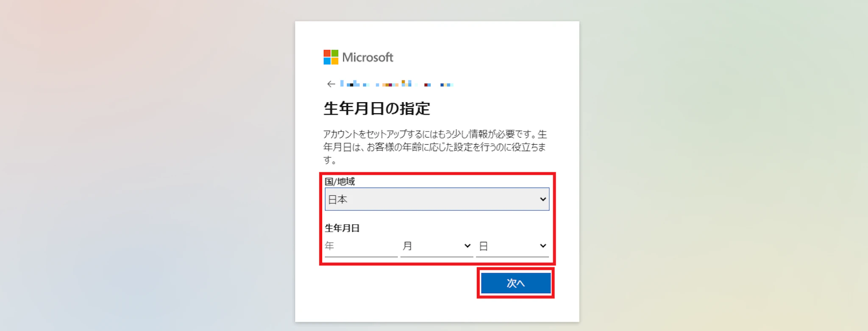
Task: Open the 月 month dropdown
Action: pos(437,246)
